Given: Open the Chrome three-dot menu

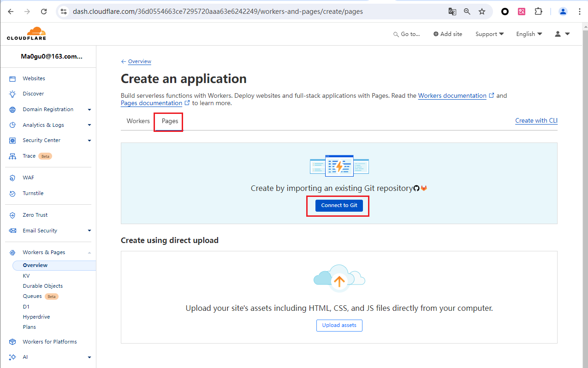Looking at the screenshot, I should [x=580, y=12].
